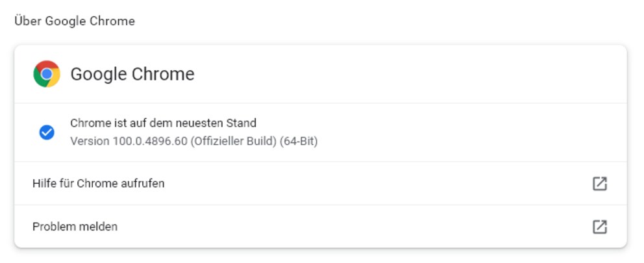644x263 pixels.
Task: Click the word melden in the report row
Action: coord(99,227)
